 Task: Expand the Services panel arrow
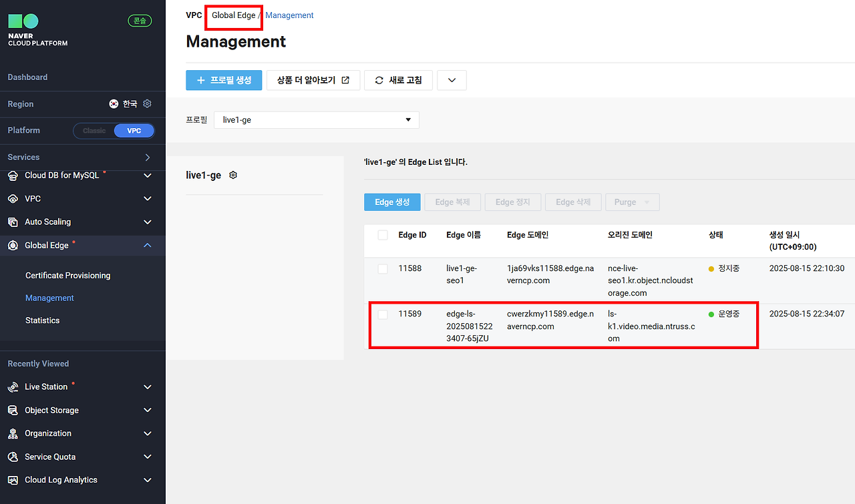(148, 158)
